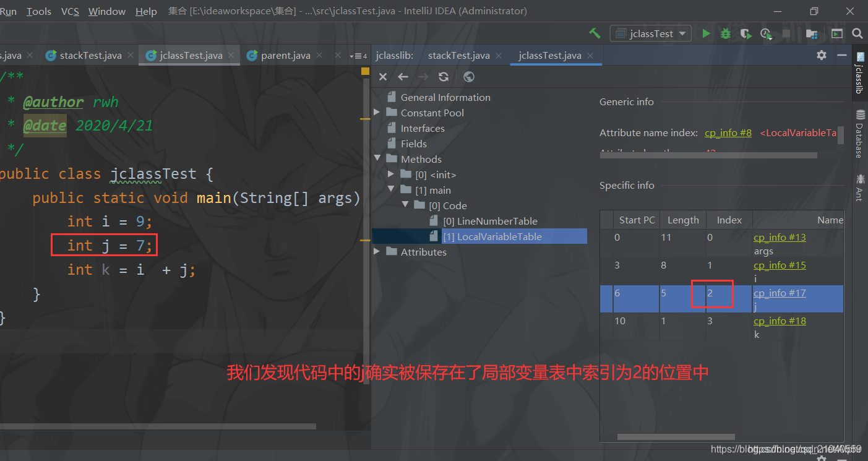The width and height of the screenshot is (868, 461).
Task: Follow the cp_info #17 link
Action: pyautogui.click(x=780, y=293)
